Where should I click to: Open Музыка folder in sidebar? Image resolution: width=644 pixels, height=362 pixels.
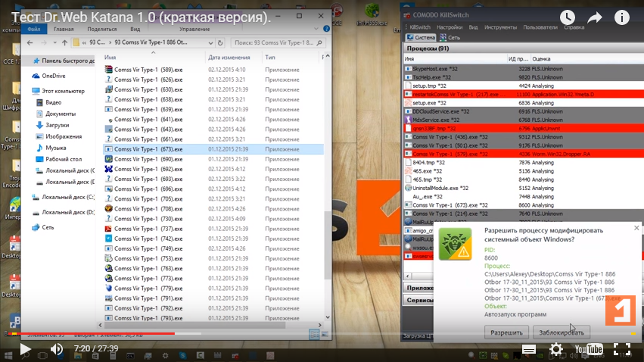point(51,148)
